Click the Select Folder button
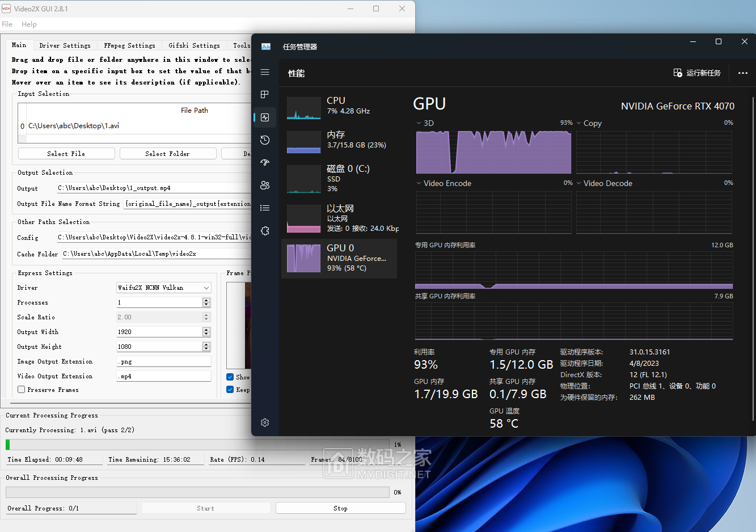 (168, 154)
